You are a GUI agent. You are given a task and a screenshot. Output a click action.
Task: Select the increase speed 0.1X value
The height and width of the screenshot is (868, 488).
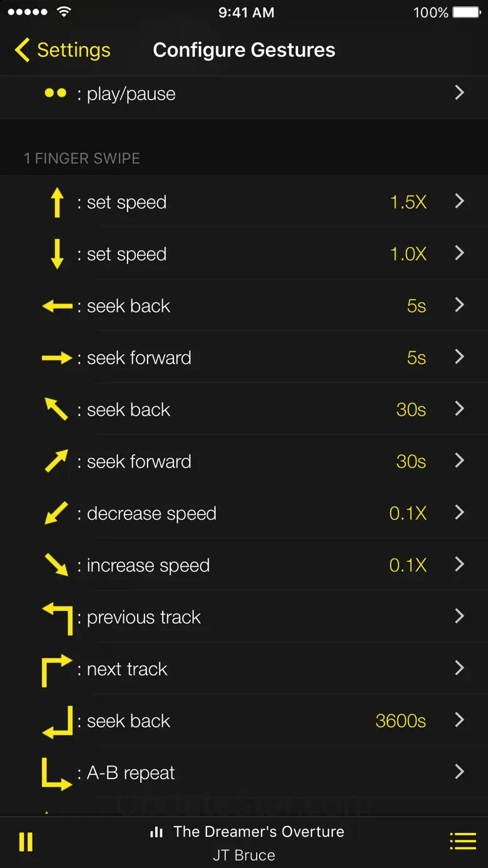pos(408,565)
